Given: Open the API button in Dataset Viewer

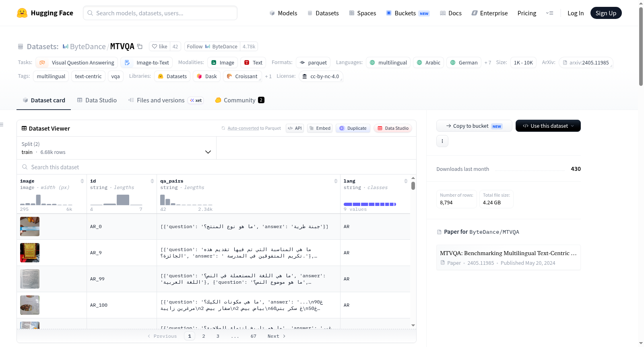Looking at the screenshot, I should point(295,128).
